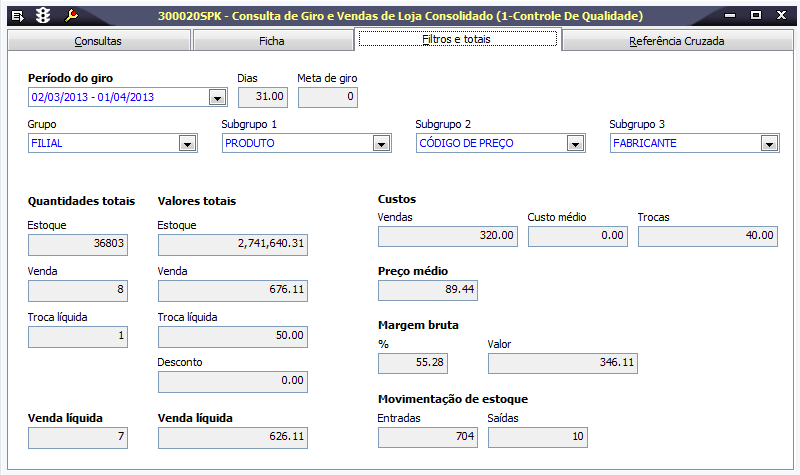Open Subgrupo 2 CÓDIGO DE PREÇO dropdown

[x=575, y=144]
